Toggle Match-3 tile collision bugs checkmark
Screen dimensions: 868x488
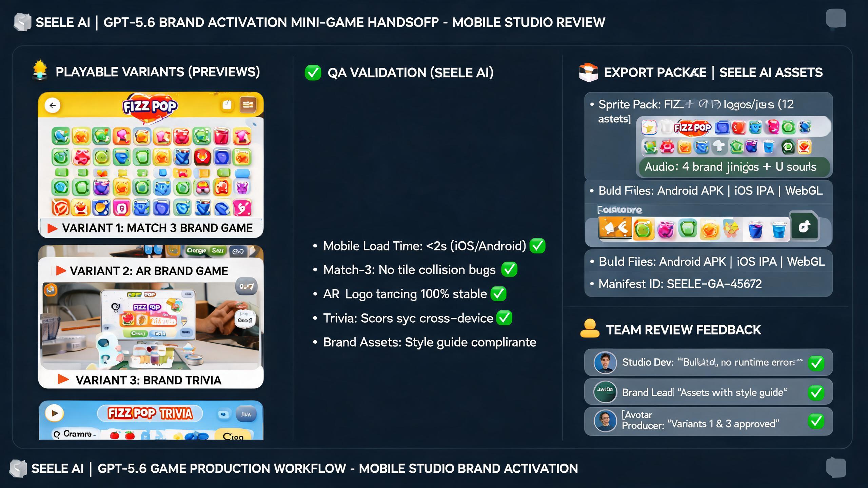[x=509, y=269]
